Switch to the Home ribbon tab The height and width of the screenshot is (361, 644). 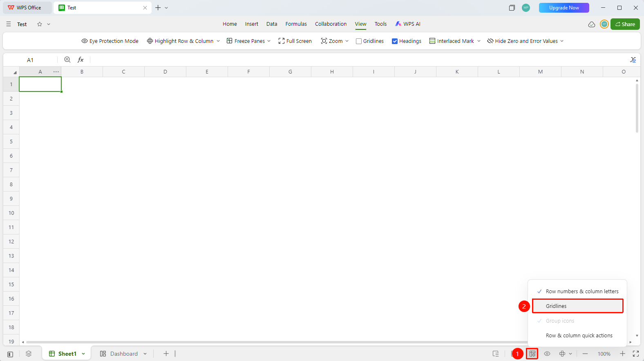[x=230, y=24]
